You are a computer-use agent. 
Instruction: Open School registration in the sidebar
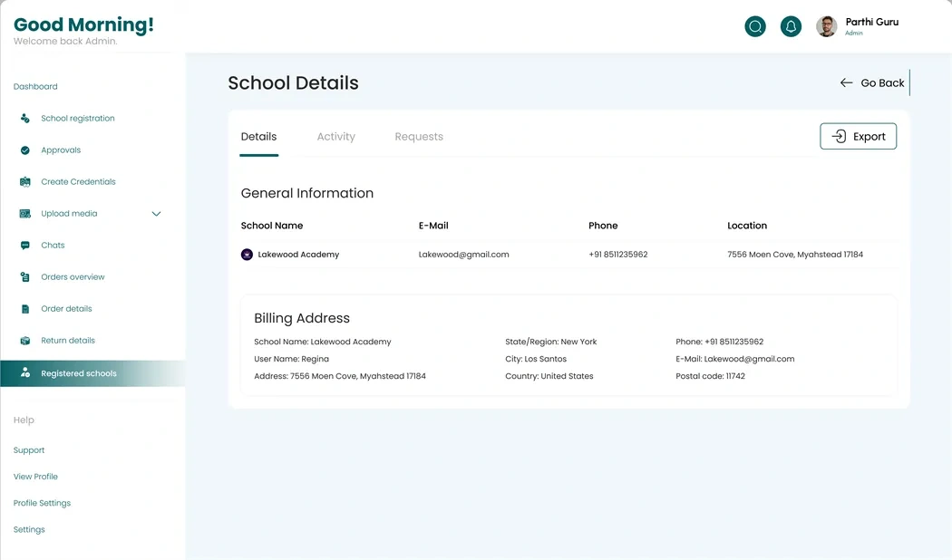tap(78, 119)
